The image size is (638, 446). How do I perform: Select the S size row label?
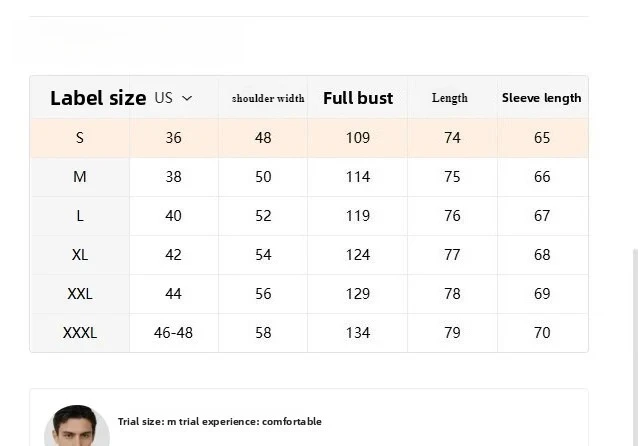(x=80, y=138)
